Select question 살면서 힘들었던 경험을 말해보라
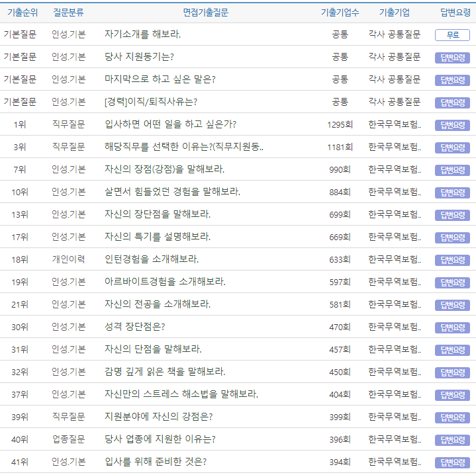Image resolution: width=476 pixels, height=475 pixels. coord(172,192)
